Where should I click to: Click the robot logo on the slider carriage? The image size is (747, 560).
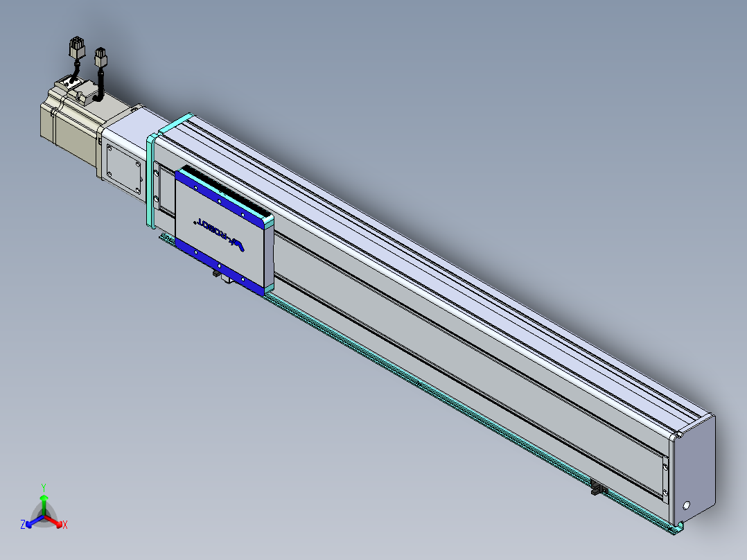tap(220, 236)
